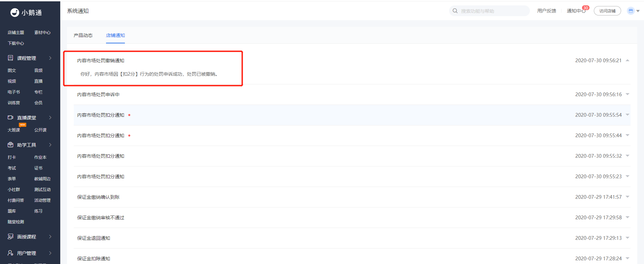Expand the 09:55:44 notice arrow
This screenshot has width=644, height=264.
pyautogui.click(x=628, y=135)
